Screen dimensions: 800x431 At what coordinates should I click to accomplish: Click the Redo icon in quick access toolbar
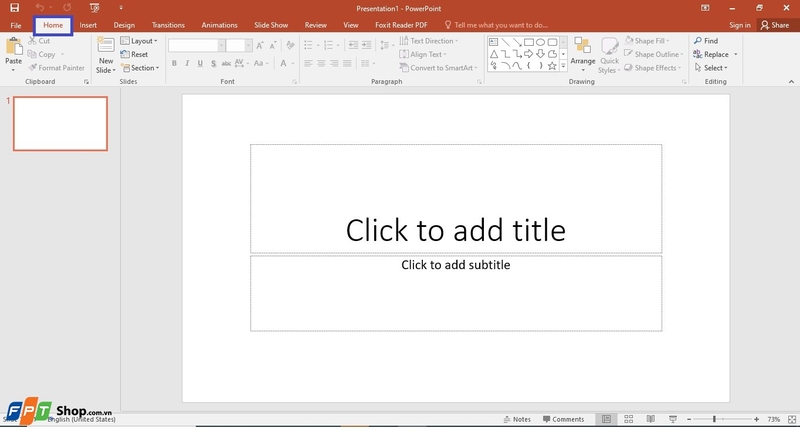(x=67, y=8)
